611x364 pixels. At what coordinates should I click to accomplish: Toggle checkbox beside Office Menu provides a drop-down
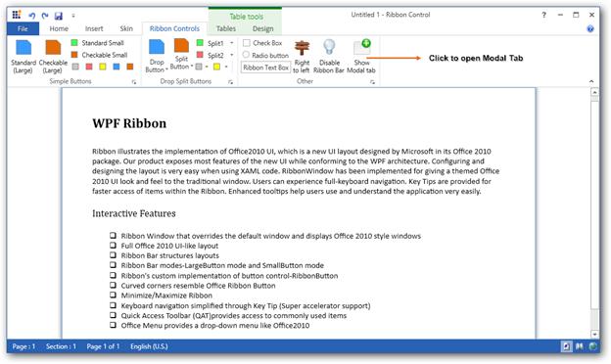pos(113,325)
